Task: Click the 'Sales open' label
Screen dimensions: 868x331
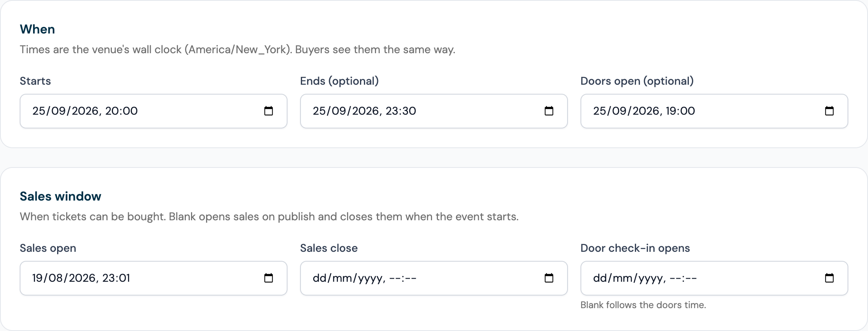Action: (x=48, y=248)
